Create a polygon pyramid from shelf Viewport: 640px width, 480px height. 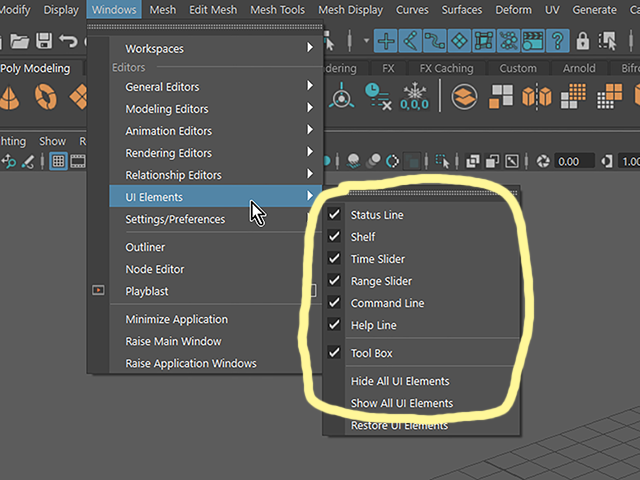[x=9, y=97]
